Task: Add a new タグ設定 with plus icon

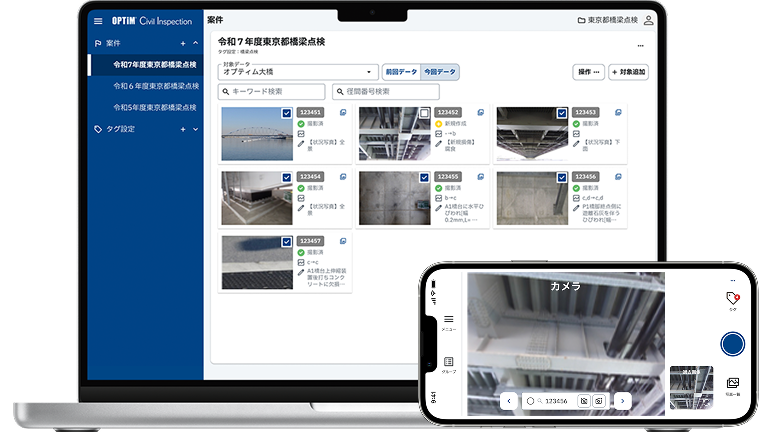Action: click(x=183, y=129)
